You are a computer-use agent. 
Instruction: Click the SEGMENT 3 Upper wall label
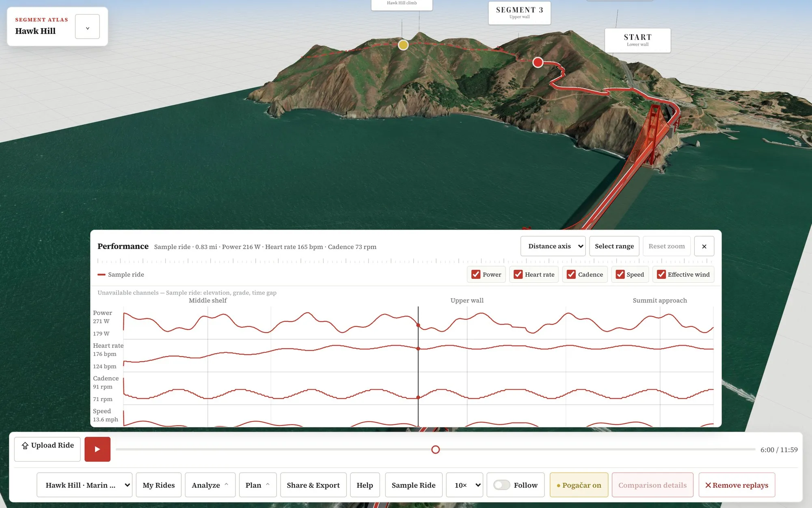519,13
